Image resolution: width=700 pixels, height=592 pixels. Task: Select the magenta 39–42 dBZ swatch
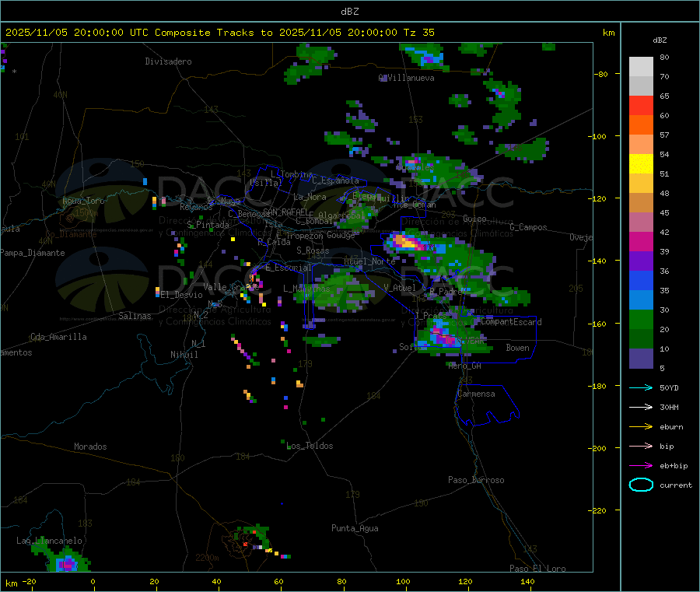click(641, 241)
